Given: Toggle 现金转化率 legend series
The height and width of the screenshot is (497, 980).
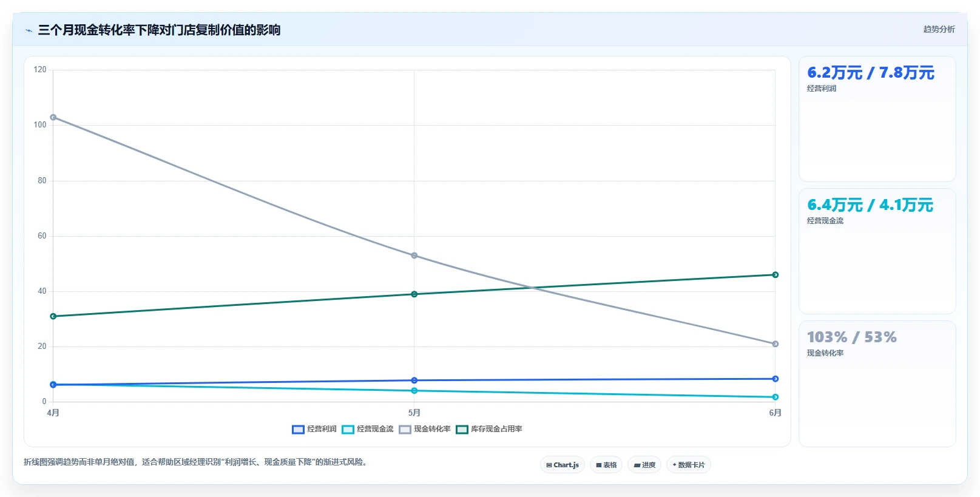Looking at the screenshot, I should [425, 429].
